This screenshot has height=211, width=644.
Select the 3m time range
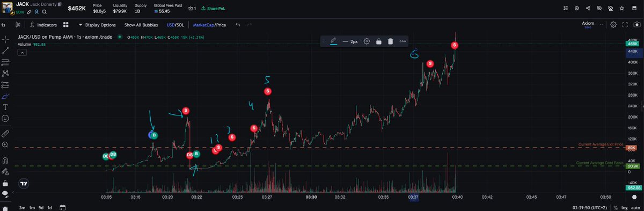tap(22, 207)
